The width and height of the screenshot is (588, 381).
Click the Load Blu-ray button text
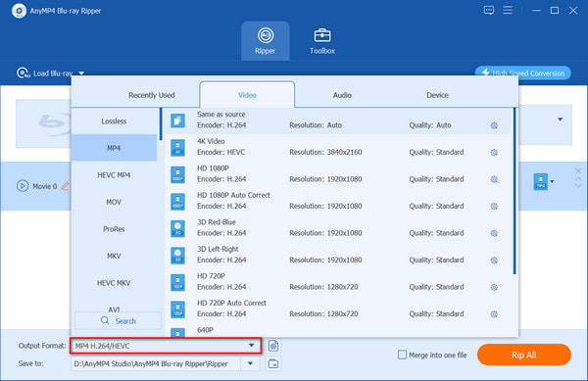click(53, 73)
